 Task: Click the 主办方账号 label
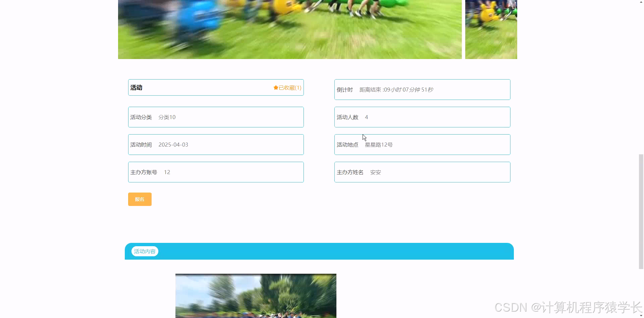coord(144,172)
